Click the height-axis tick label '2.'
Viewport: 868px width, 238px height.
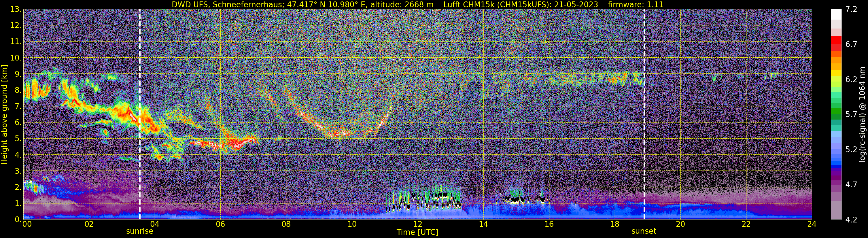[x=18, y=187]
